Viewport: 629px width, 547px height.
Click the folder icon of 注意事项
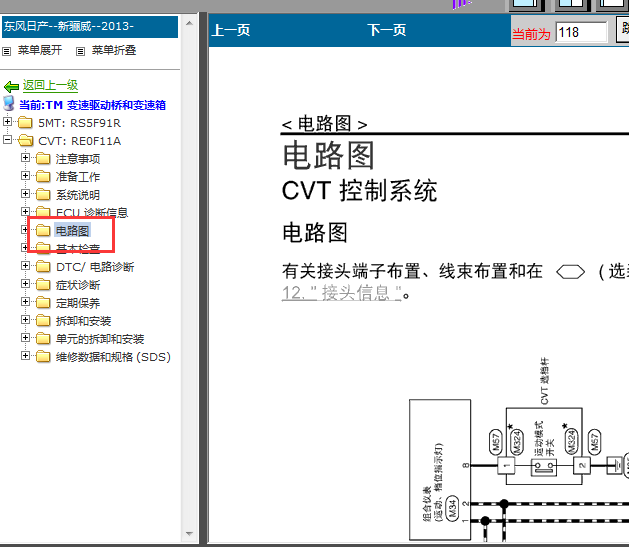[x=43, y=159]
